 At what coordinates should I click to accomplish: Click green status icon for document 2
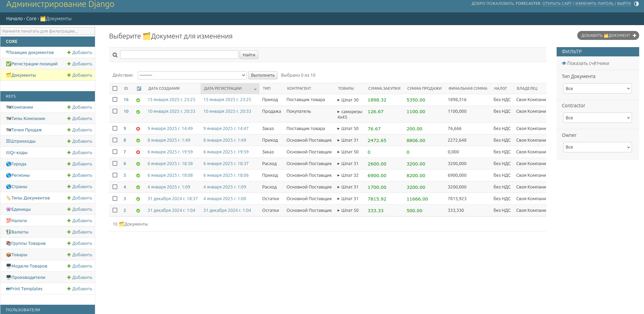coord(138,211)
